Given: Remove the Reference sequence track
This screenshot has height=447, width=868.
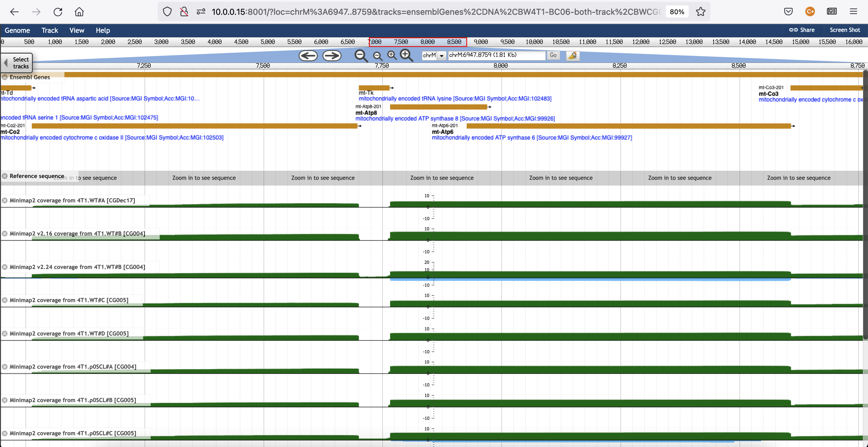Looking at the screenshot, I should coord(5,176).
